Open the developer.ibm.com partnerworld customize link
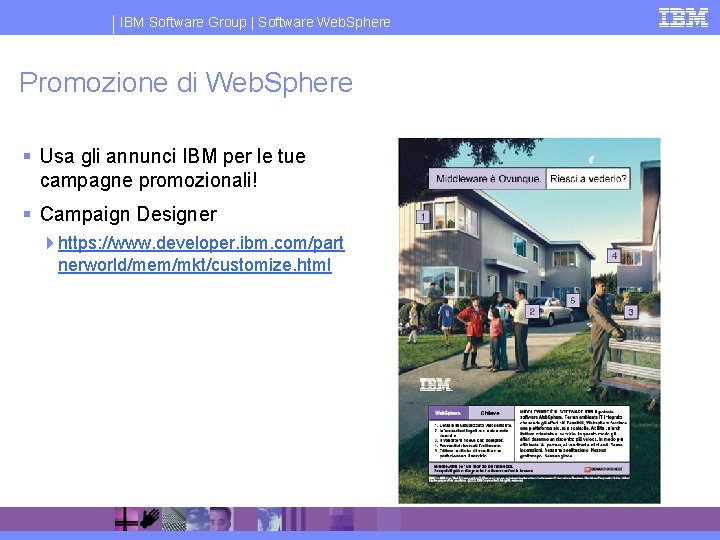720x540 pixels. pos(201,254)
